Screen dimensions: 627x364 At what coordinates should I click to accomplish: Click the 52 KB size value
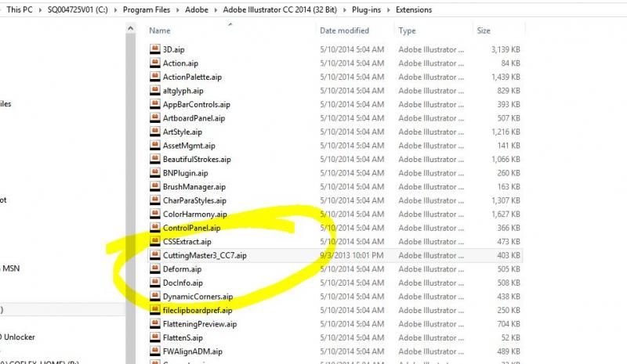click(x=511, y=337)
